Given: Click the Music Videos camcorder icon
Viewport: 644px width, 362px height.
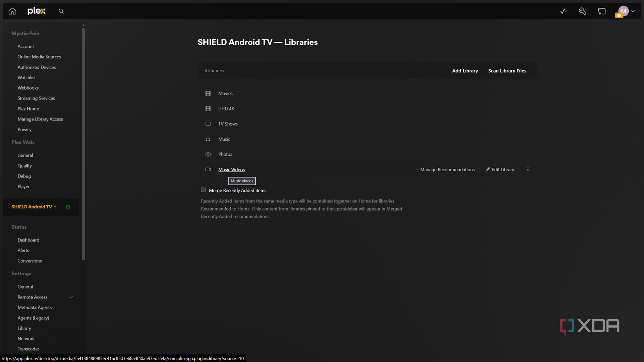Looking at the screenshot, I should tap(208, 170).
